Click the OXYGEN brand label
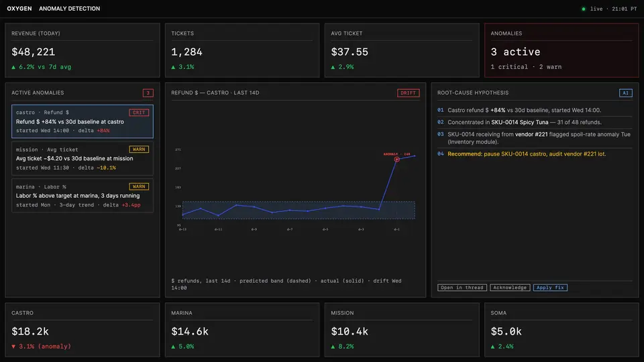 click(19, 9)
